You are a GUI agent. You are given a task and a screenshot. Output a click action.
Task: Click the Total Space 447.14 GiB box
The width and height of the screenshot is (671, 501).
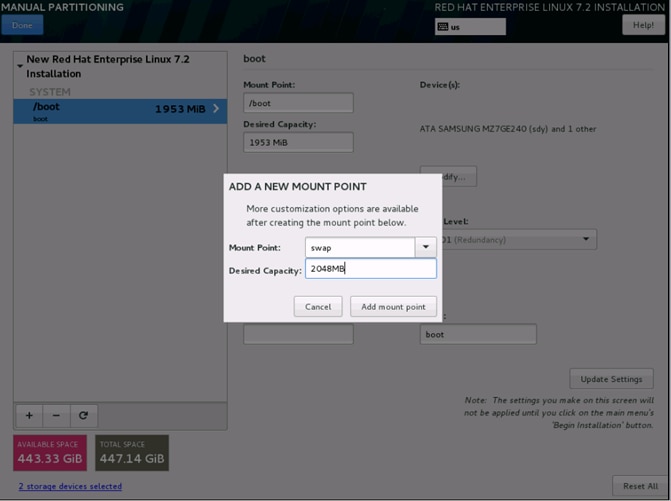132,453
